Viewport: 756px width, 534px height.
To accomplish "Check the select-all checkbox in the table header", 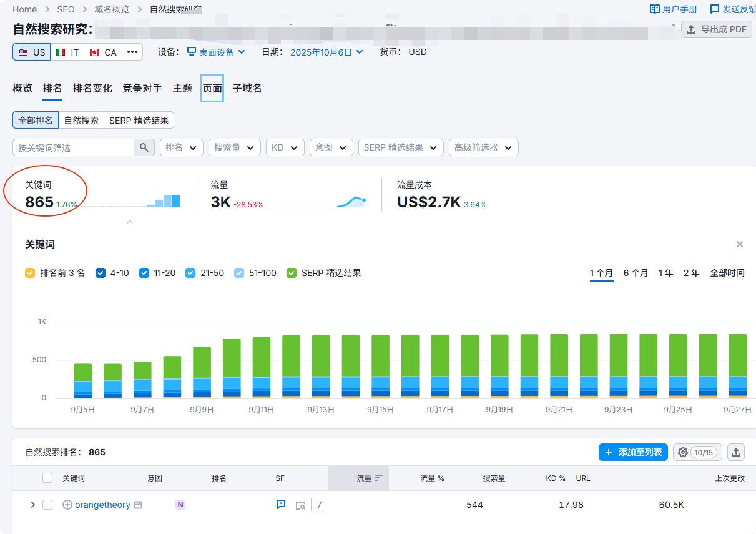I will point(47,478).
